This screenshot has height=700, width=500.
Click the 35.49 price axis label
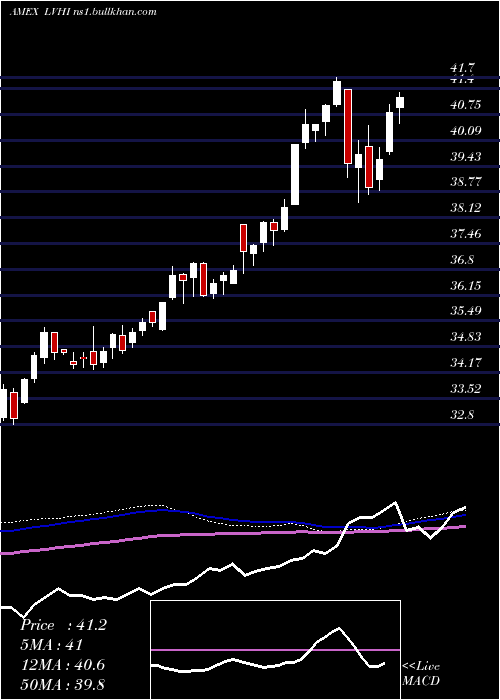click(466, 310)
